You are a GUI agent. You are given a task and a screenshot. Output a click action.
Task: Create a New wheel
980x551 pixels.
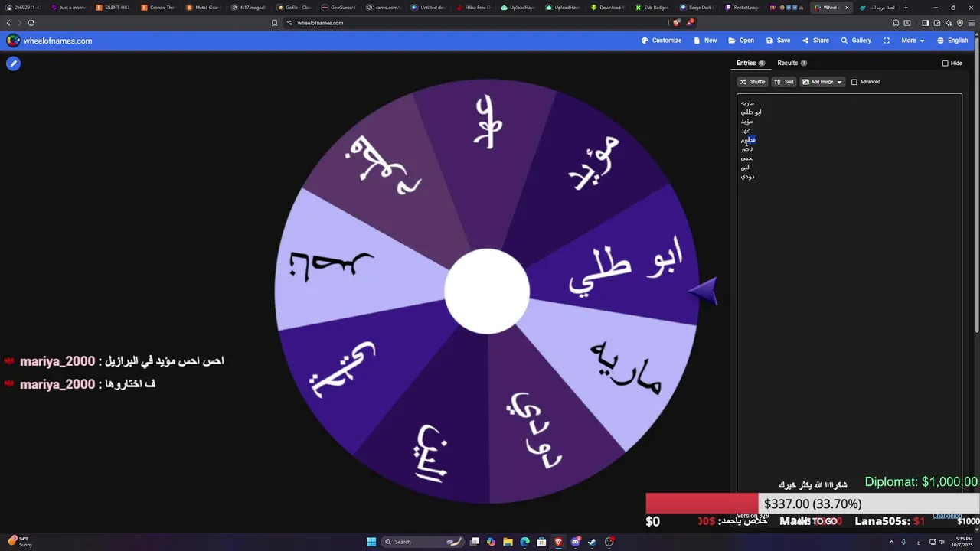(x=705, y=41)
